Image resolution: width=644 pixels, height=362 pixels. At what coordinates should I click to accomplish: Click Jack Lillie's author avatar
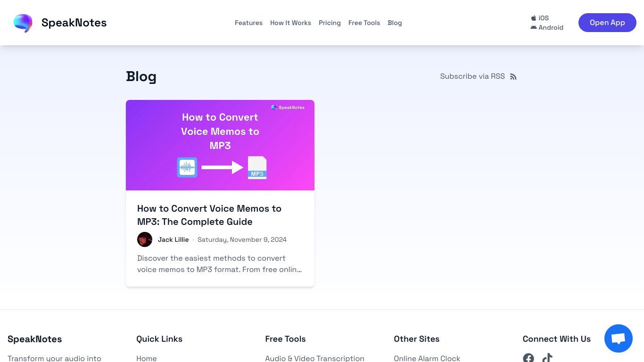145,239
